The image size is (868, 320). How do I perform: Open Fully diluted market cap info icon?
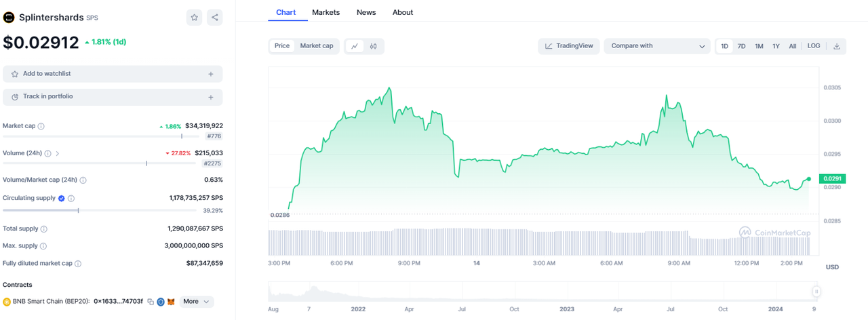[x=78, y=263]
